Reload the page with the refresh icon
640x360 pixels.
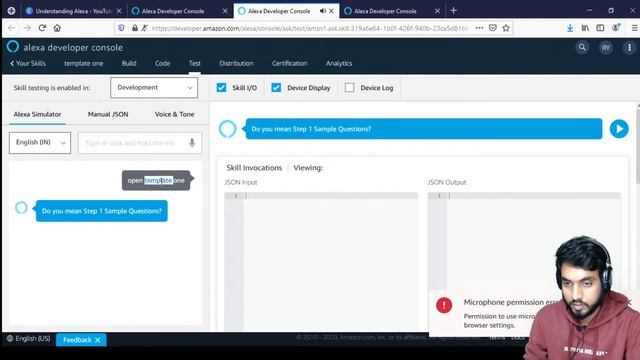(x=42, y=28)
